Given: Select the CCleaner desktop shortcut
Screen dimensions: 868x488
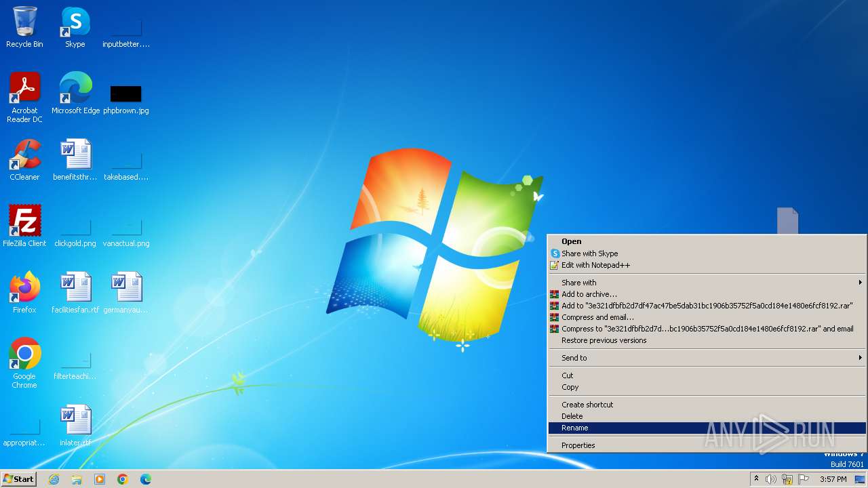Looking at the screenshot, I should pos(24,160).
